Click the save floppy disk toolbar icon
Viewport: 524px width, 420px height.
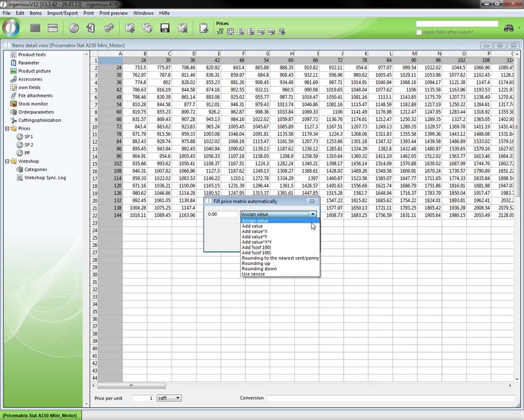tap(165, 28)
